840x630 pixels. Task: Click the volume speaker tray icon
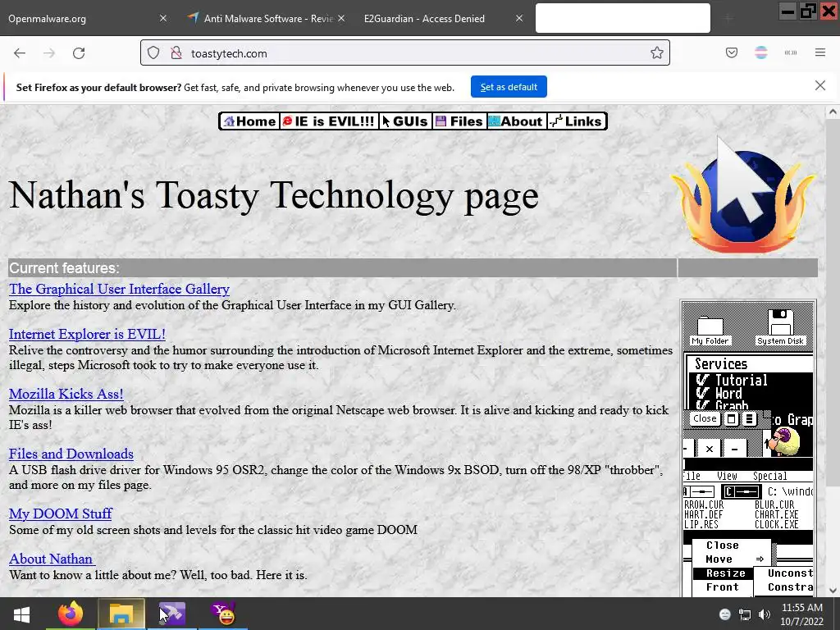[x=765, y=614]
